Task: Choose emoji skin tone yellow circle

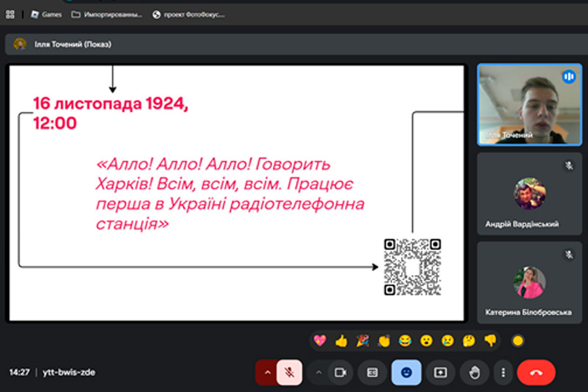Action: 518,340
